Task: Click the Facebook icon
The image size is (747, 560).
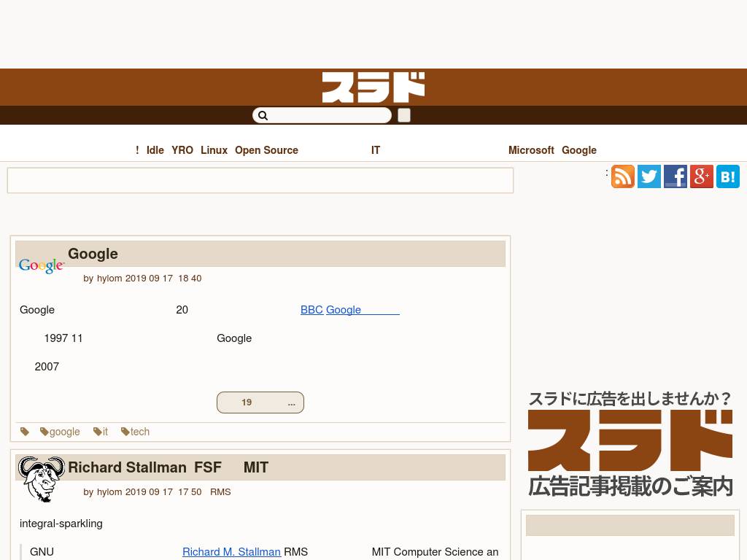Action: [x=676, y=176]
